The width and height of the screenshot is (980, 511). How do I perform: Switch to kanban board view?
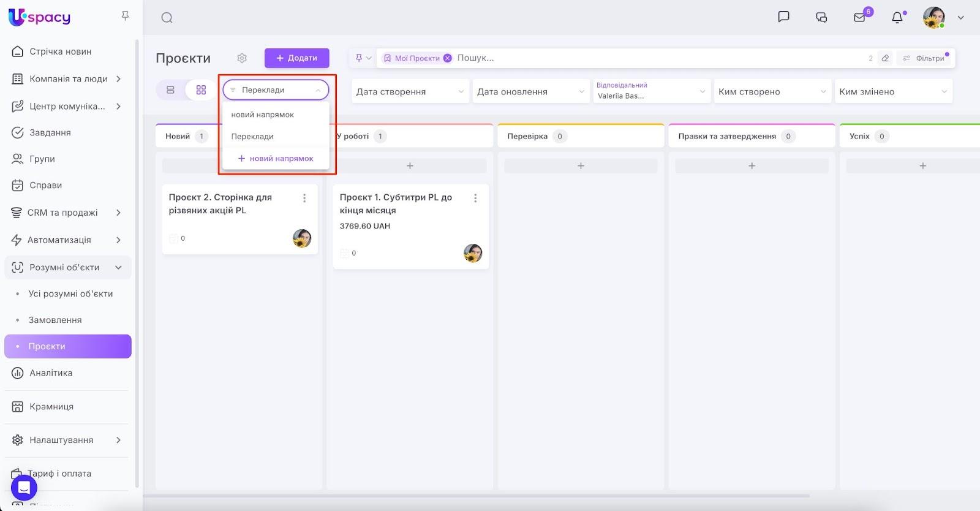point(201,90)
